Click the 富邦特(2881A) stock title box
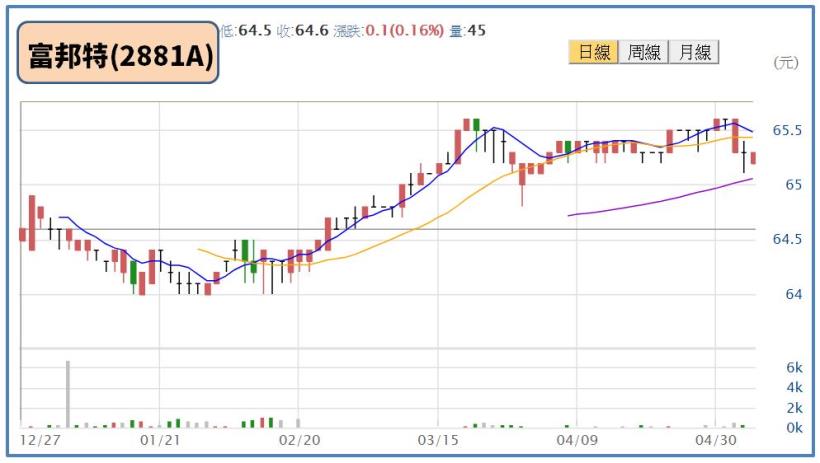820x463 pixels. pos(118,53)
